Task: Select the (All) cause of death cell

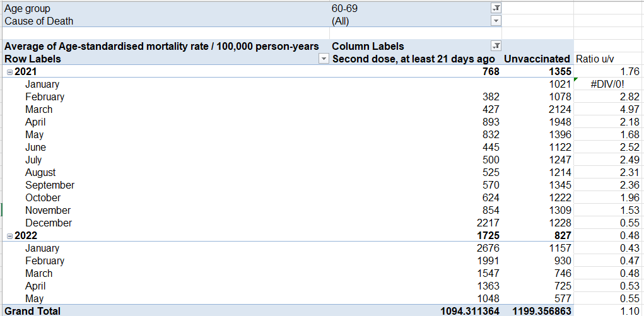Action: click(x=416, y=21)
